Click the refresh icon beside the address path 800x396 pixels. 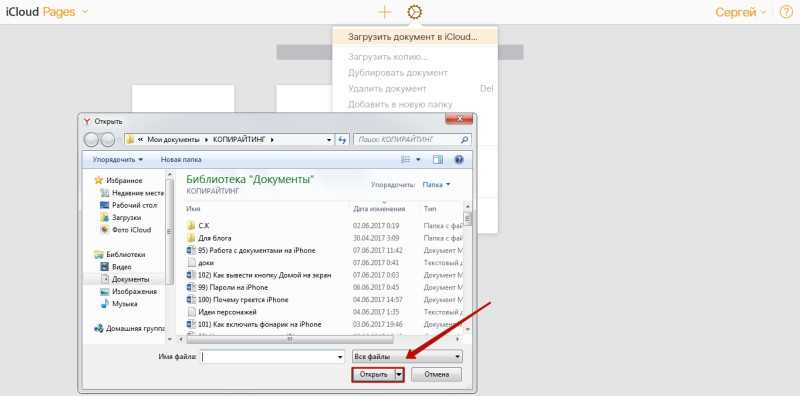click(342, 139)
